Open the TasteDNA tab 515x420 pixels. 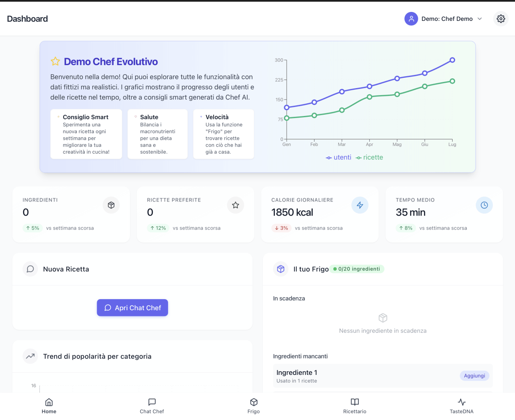pyautogui.click(x=461, y=406)
